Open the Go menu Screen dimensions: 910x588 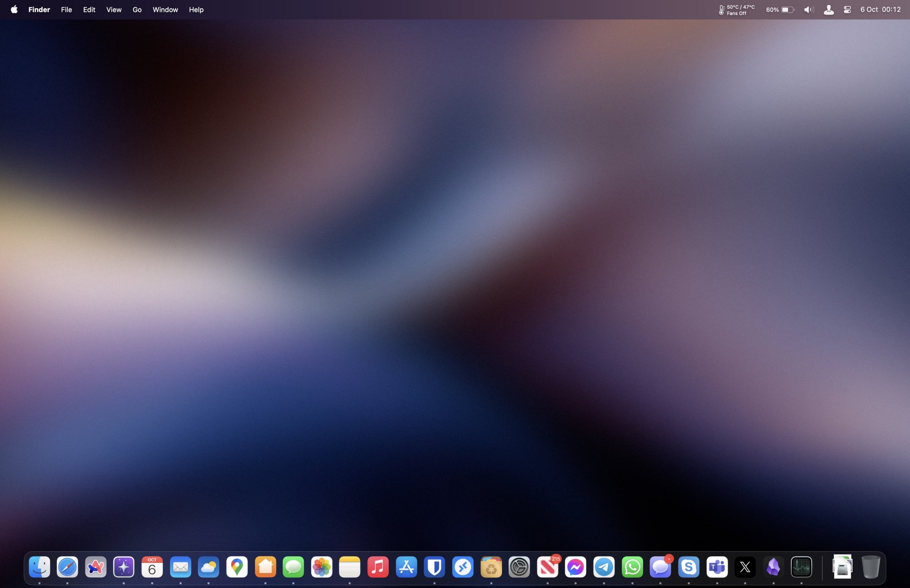tap(137, 10)
